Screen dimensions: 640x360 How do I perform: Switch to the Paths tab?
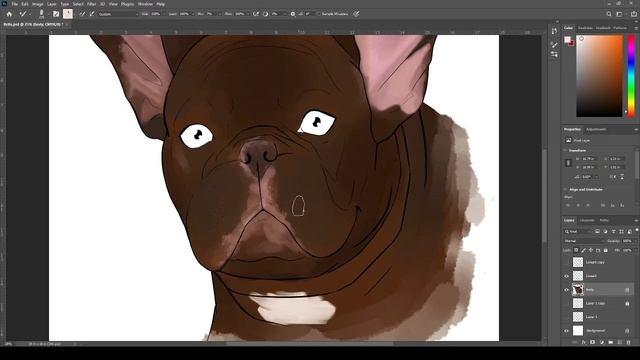click(x=604, y=220)
